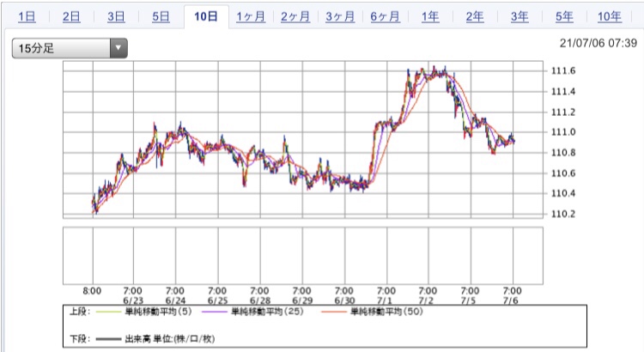644x352 pixels.
Task: Click the purple 単純移動平均(25) legend line
Action: [215, 313]
